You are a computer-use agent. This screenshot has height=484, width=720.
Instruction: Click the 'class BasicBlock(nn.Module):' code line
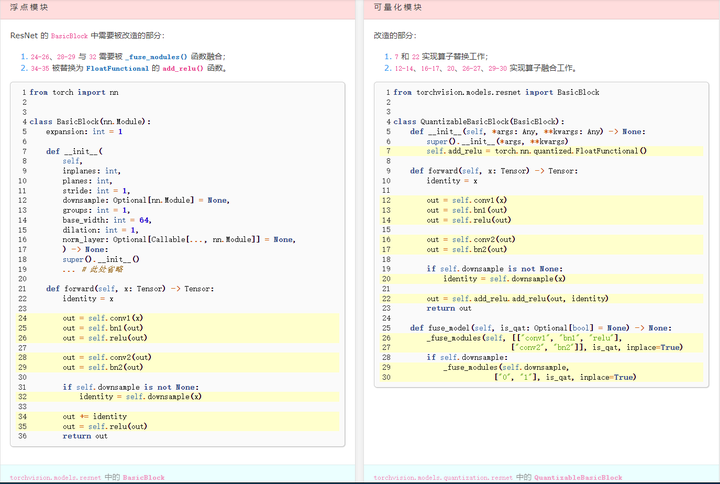(x=90, y=121)
